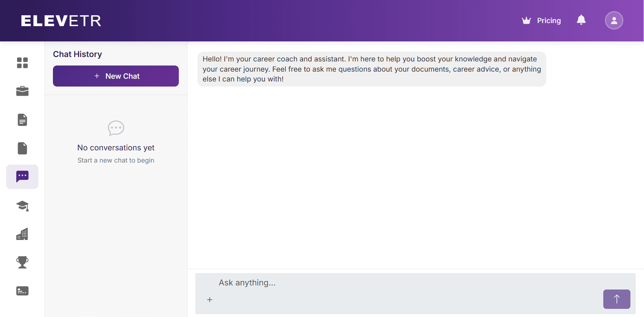Click the ELEVETR logo
644x317 pixels.
click(x=61, y=21)
